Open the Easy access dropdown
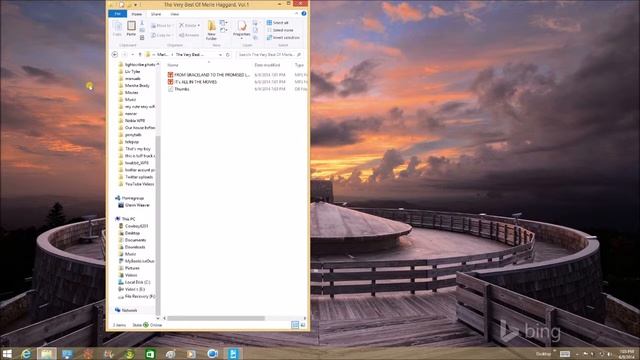 [x=224, y=30]
